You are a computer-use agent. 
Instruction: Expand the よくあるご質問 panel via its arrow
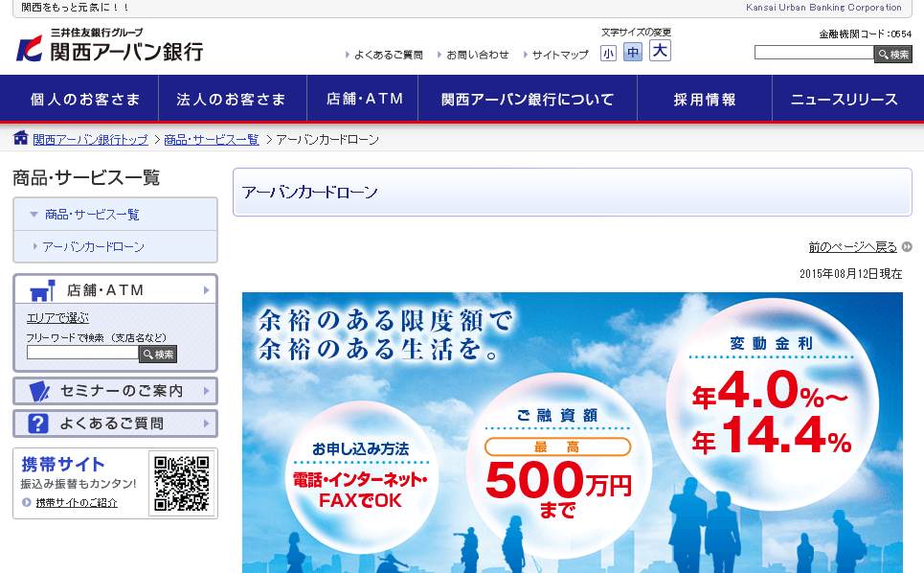tap(209, 423)
